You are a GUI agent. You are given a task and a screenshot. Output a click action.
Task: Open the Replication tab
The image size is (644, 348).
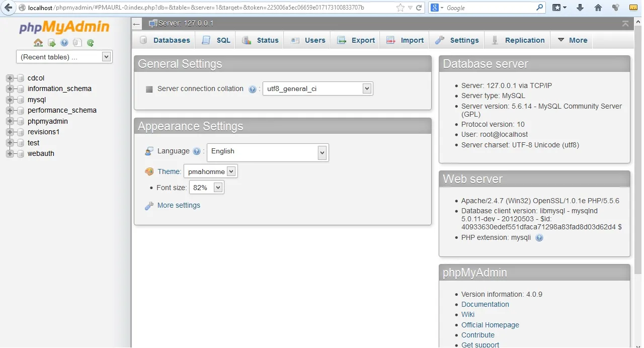pos(518,40)
